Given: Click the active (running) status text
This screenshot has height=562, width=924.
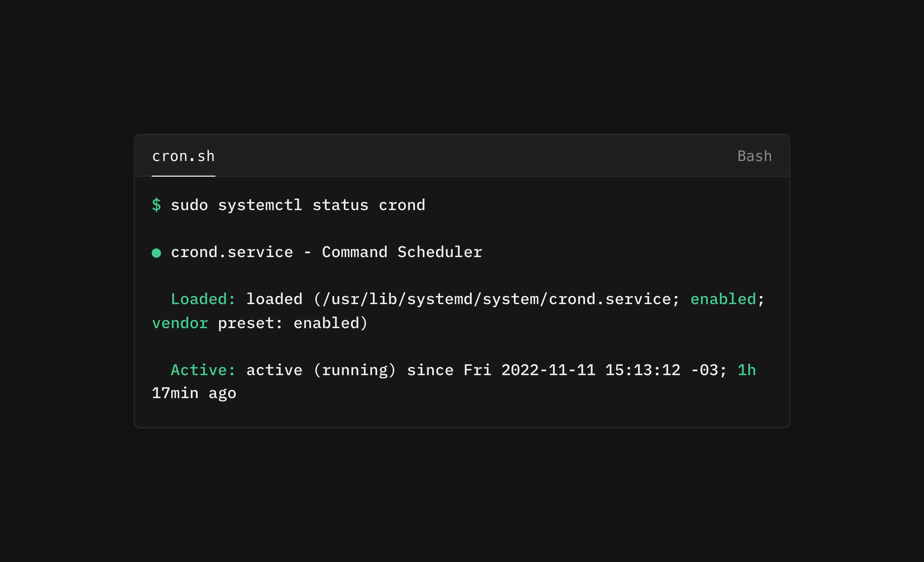Looking at the screenshot, I should [321, 370].
